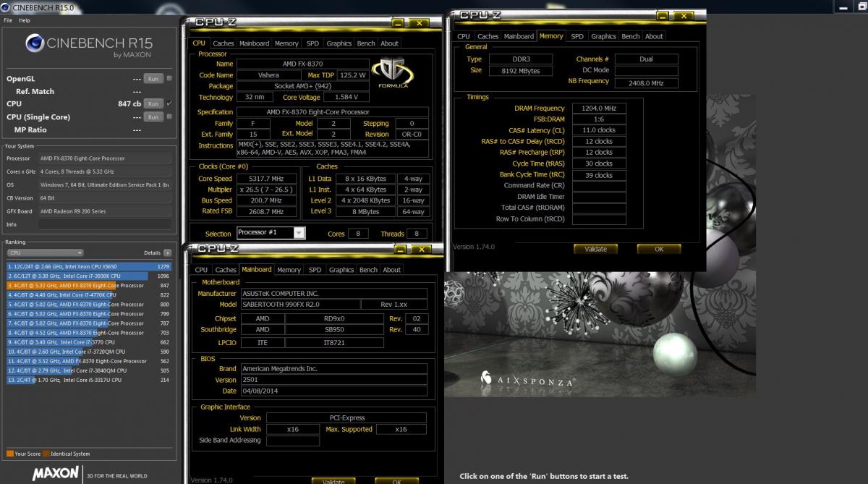Select FX-8370 ranking row scoring 562
Screen dimensions: 868x484
tap(88, 360)
